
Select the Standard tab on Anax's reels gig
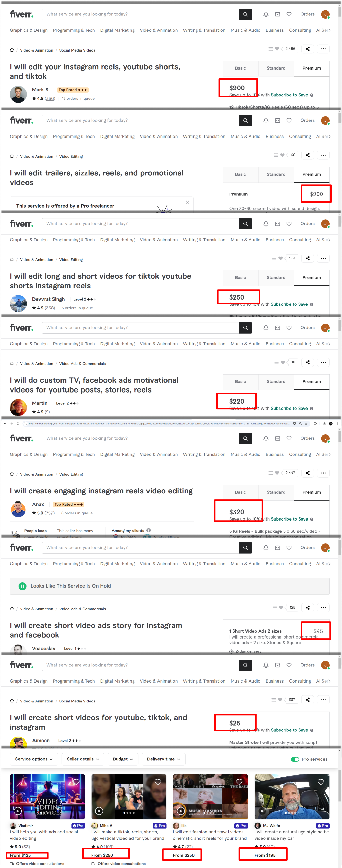276,492
